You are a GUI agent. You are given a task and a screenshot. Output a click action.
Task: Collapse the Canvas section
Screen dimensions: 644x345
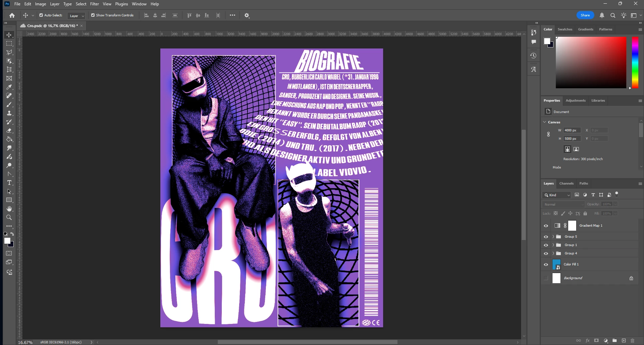pyautogui.click(x=545, y=122)
